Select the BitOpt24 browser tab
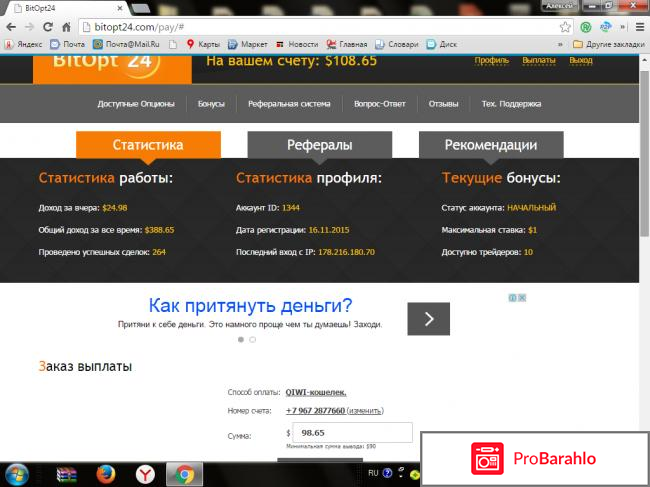This screenshot has height=487, width=650. click(x=68, y=8)
